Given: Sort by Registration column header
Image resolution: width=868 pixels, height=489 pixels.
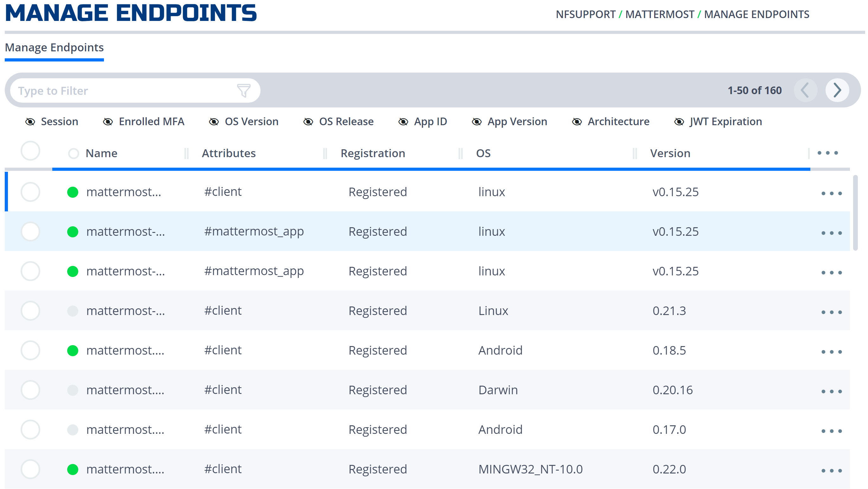Looking at the screenshot, I should pyautogui.click(x=373, y=153).
